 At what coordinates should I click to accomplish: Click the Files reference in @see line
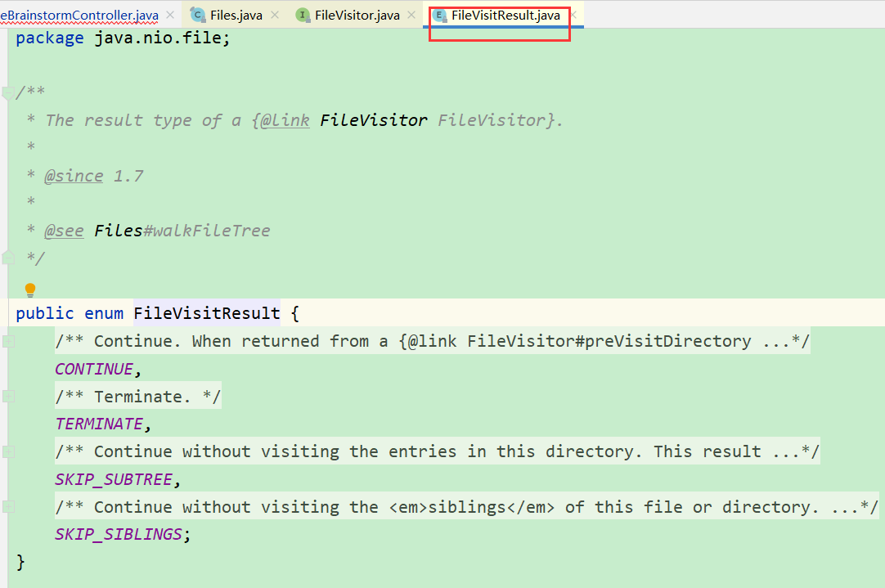[119, 231]
